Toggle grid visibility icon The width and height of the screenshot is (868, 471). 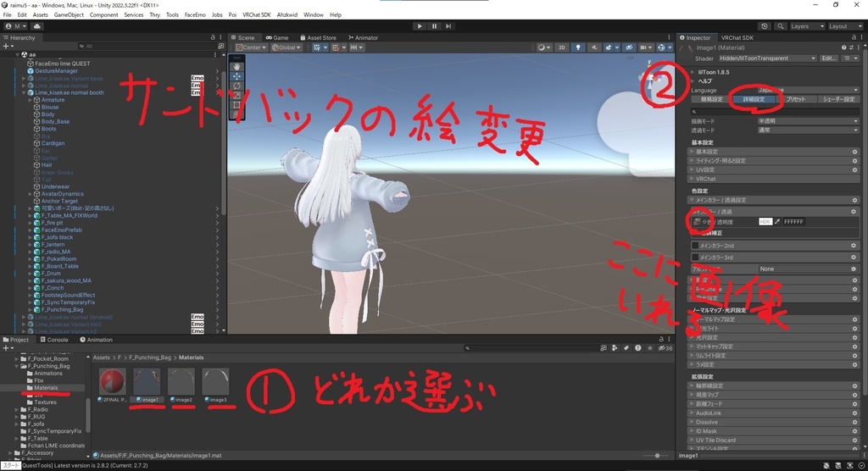319,47
